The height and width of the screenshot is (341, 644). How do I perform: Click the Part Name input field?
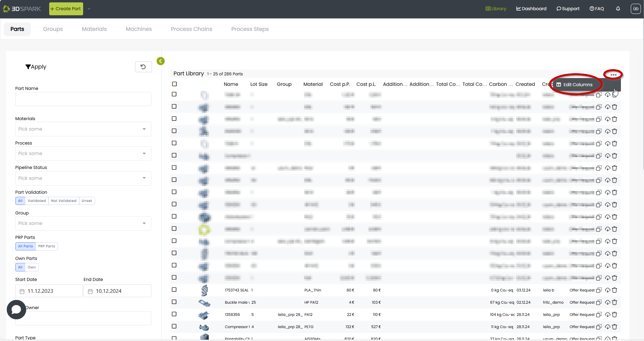tap(83, 99)
